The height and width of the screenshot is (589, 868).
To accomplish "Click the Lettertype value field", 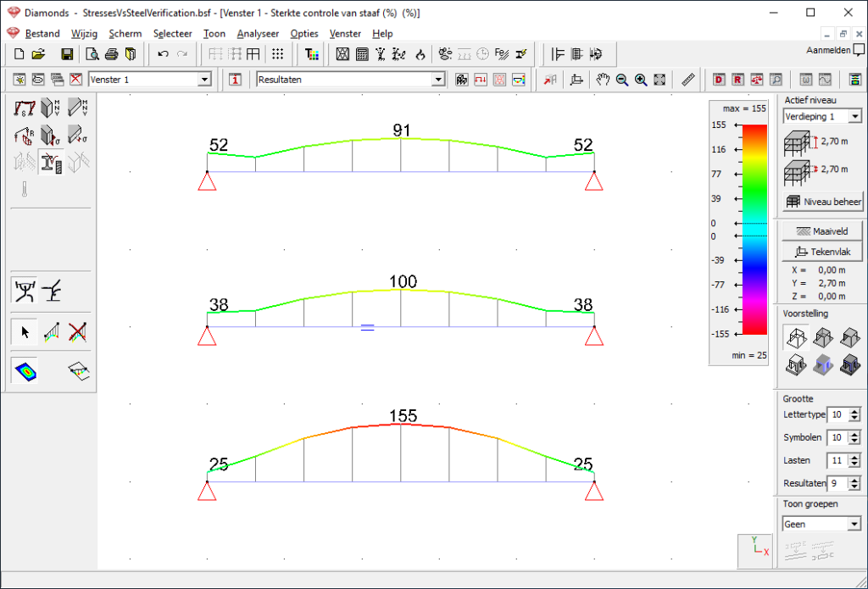I will [837, 414].
